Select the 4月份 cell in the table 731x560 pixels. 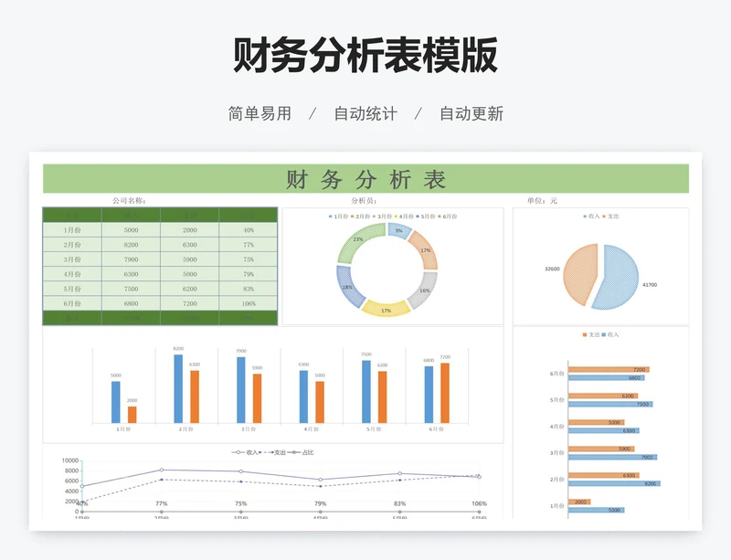[x=72, y=274]
